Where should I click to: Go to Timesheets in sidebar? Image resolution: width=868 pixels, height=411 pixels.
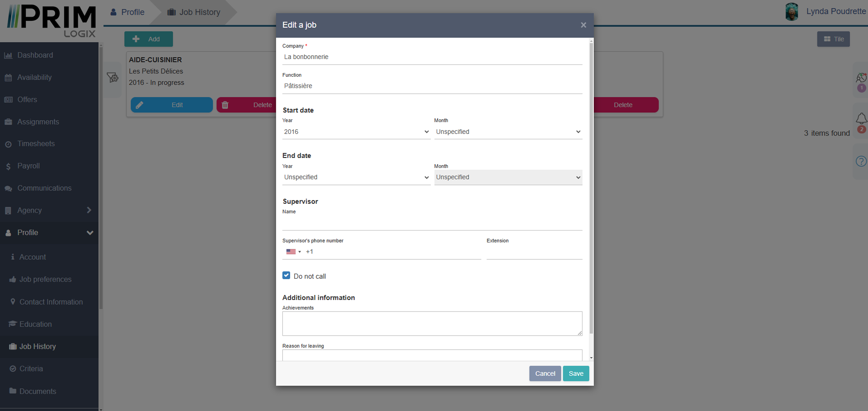coord(36,144)
